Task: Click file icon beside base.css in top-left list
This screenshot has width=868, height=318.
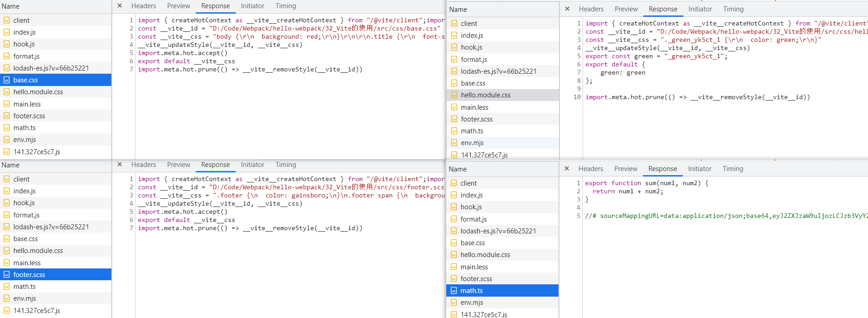Action: pos(6,80)
